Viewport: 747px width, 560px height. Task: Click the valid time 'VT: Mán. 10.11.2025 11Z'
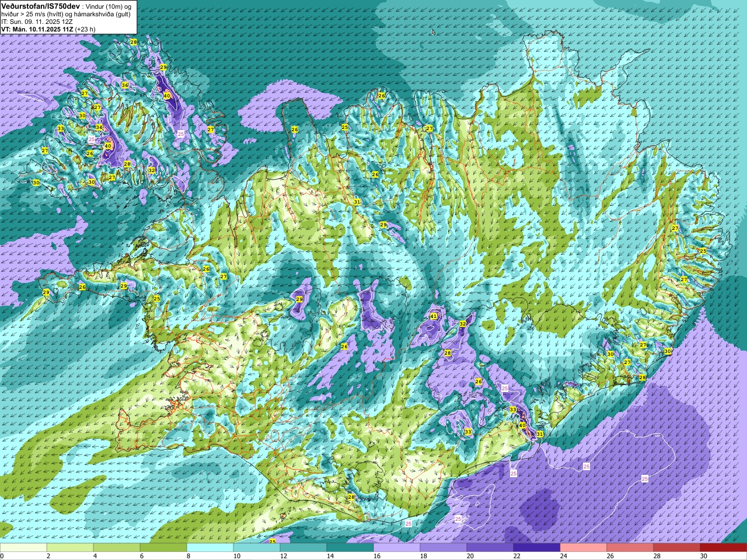(x=37, y=29)
